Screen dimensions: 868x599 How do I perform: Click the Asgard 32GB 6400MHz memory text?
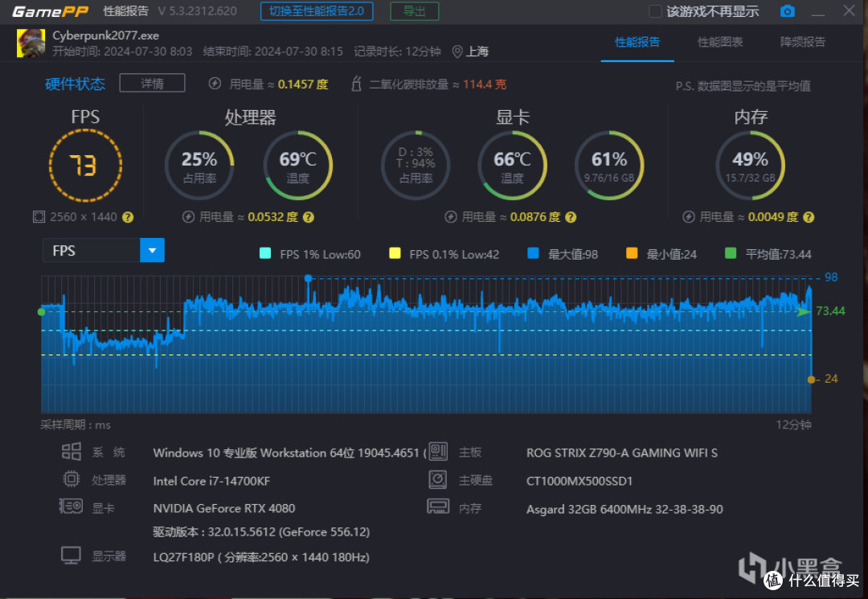624,509
